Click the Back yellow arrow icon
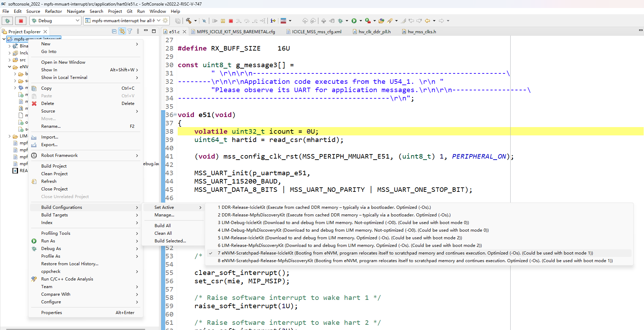Image resolution: width=644 pixels, height=330 pixels. point(427,21)
